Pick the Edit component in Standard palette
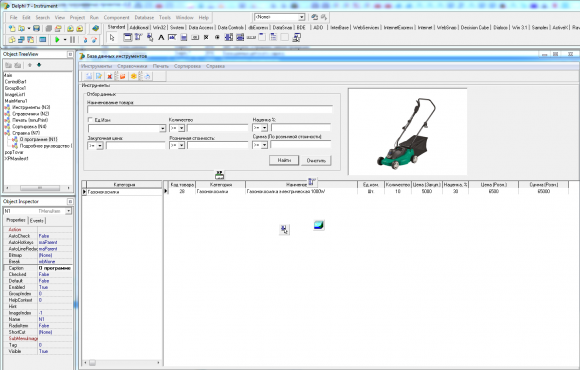 click(x=172, y=37)
